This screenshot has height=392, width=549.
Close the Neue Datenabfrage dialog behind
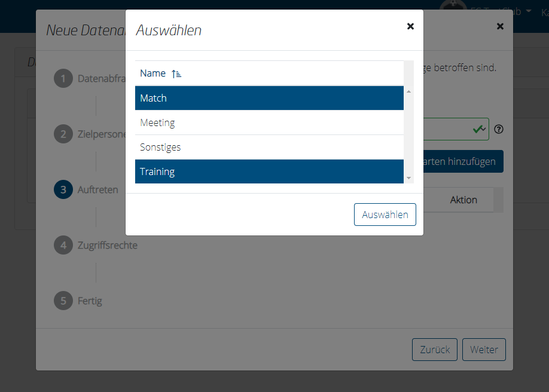(500, 26)
